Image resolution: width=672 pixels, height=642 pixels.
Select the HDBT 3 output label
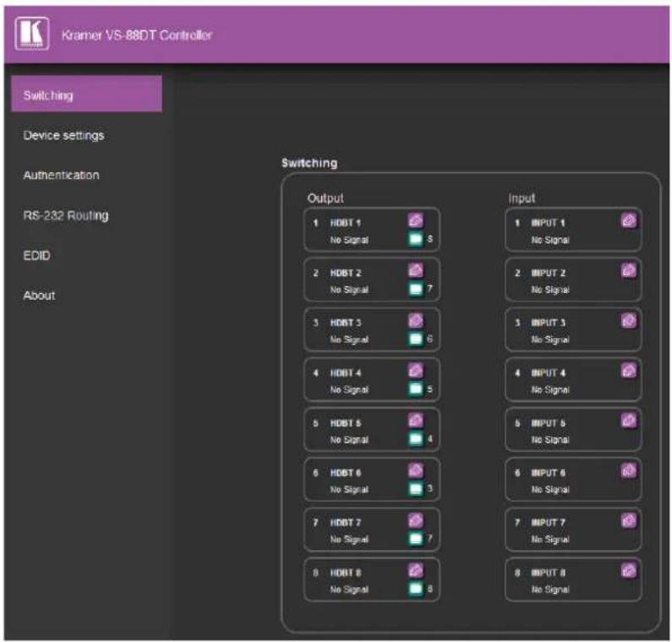(346, 323)
